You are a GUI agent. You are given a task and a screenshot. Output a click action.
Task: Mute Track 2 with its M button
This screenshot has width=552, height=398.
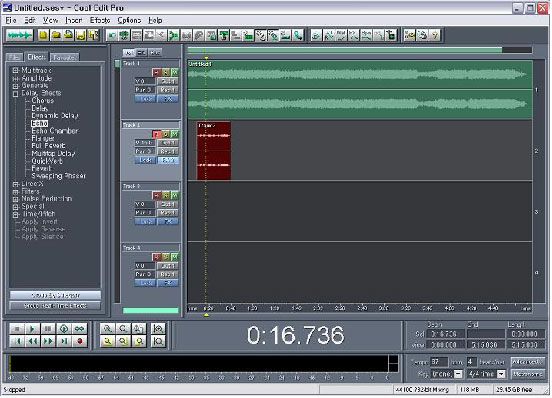pos(174,134)
